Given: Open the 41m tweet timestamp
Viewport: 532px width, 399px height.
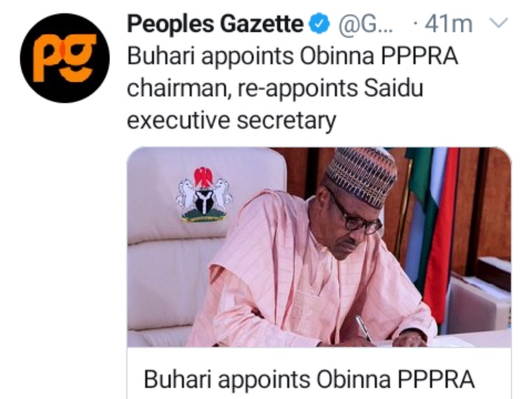Looking at the screenshot, I should click(x=449, y=24).
